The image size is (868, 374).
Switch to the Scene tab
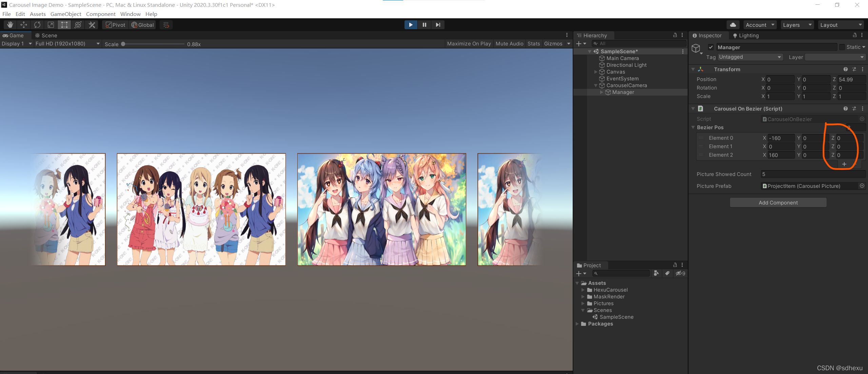(46, 35)
